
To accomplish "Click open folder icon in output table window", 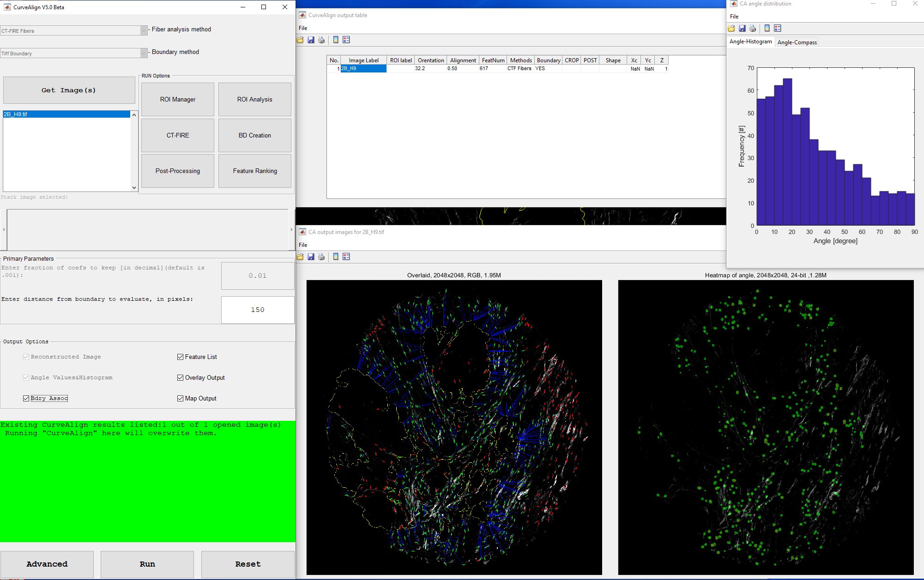I will 300,40.
